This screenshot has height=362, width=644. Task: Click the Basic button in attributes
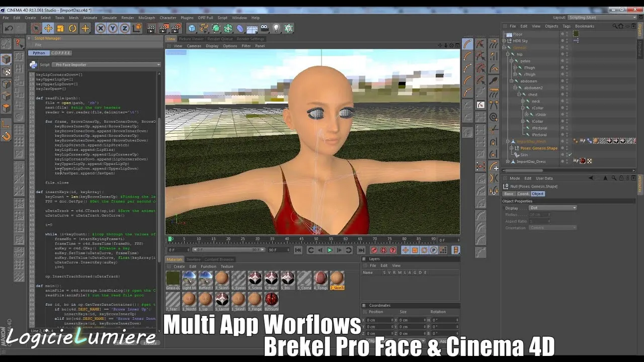(x=509, y=194)
